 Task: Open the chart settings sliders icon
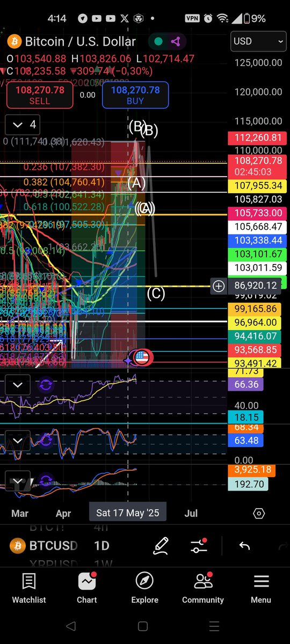199,546
